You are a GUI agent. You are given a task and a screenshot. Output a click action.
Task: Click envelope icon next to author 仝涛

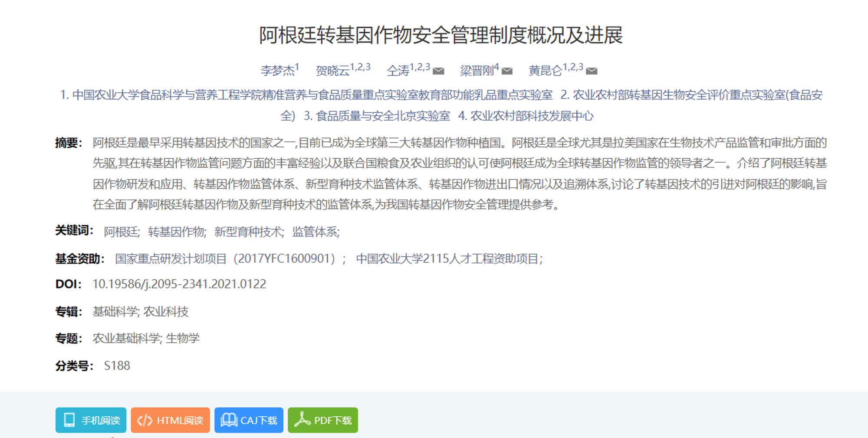point(438,71)
